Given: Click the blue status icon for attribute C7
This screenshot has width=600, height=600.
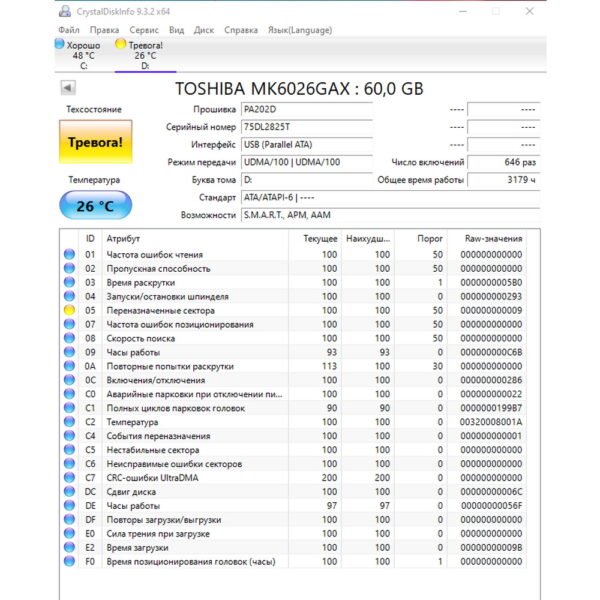Looking at the screenshot, I should pos(69,478).
